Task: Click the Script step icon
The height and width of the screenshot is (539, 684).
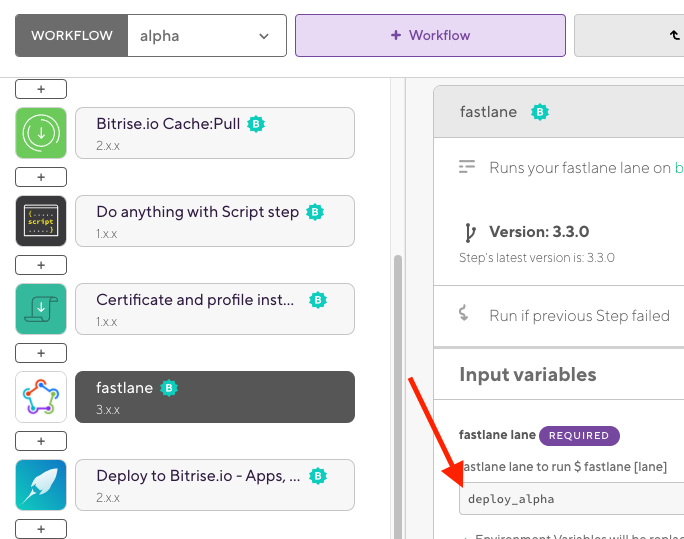Action: tap(41, 221)
